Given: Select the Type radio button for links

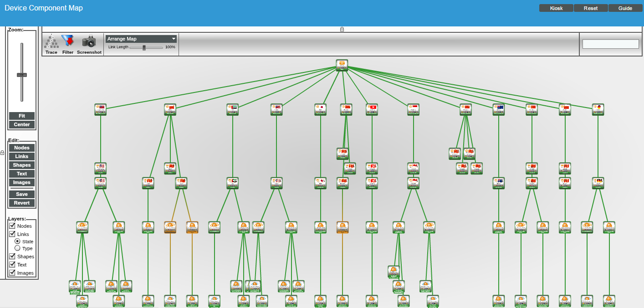Looking at the screenshot, I should click(x=17, y=248).
